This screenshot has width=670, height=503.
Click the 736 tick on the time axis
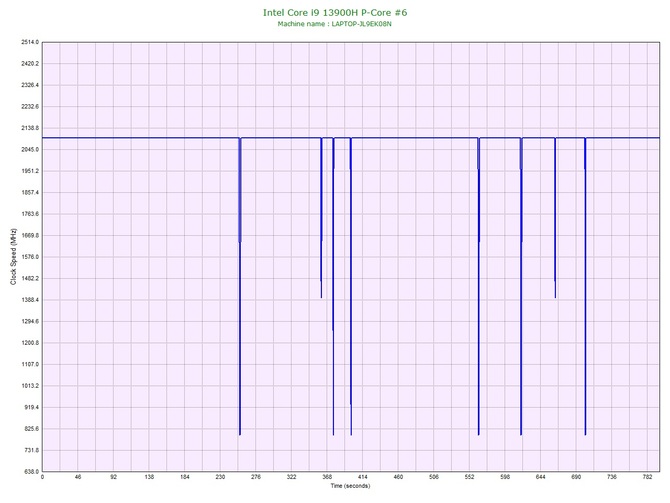tap(612, 477)
